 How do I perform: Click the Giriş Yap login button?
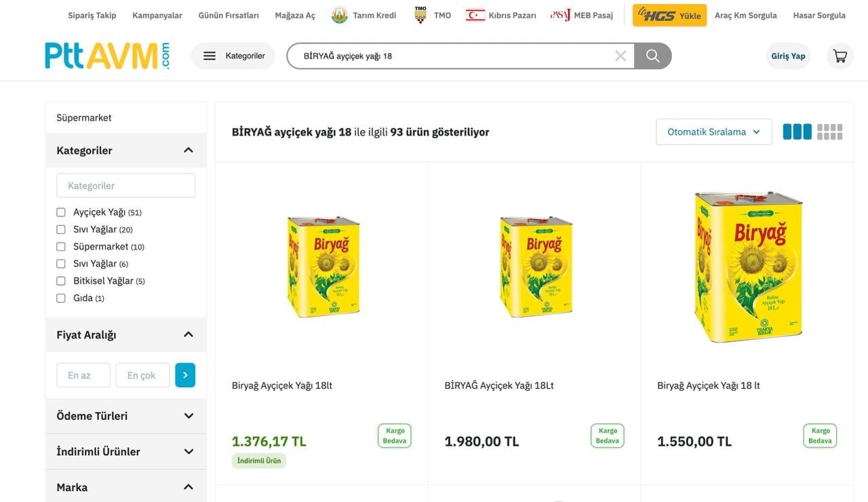click(788, 56)
